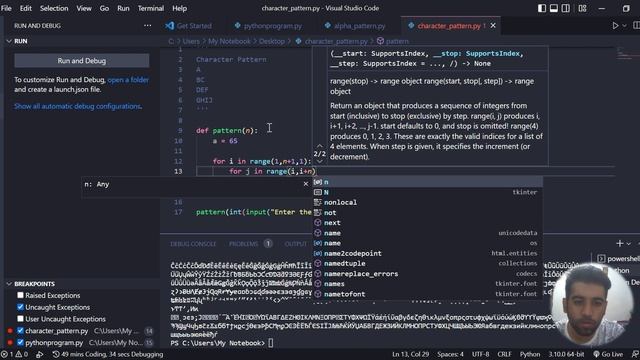Click the errors and warnings status indicator
Viewport: 640px width, 360px height.
click(x=14, y=354)
